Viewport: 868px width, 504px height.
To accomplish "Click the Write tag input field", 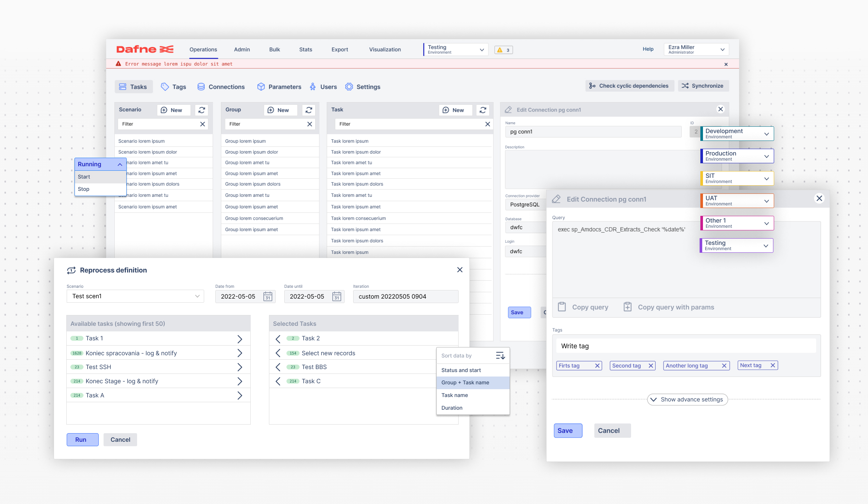I will coord(685,346).
